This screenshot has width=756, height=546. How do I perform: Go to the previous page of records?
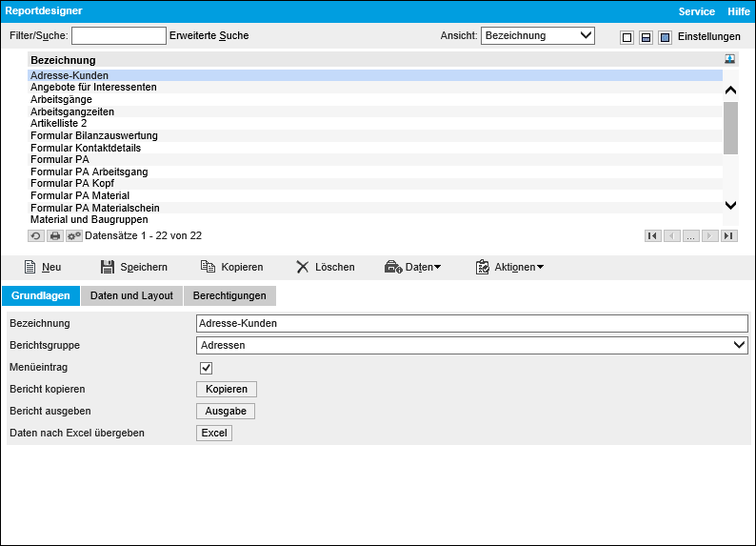(672, 236)
